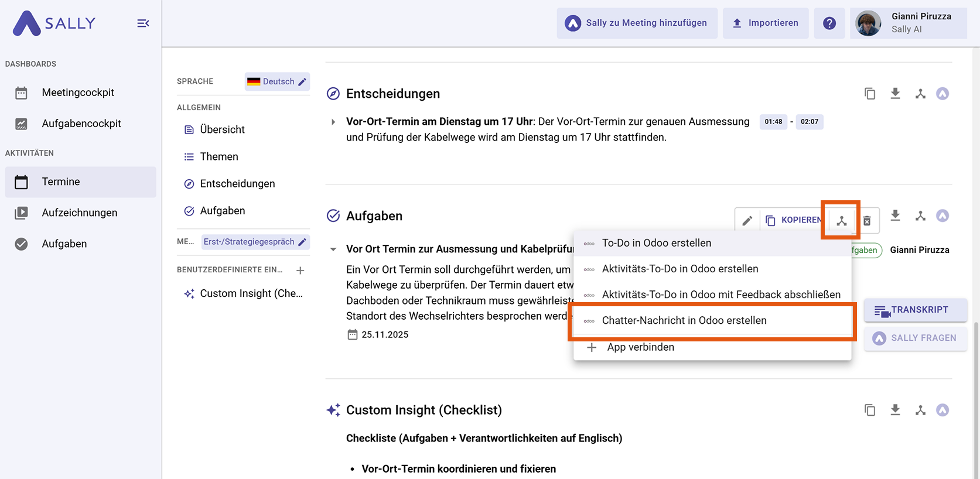Click Sally zu Meeting hinzufügen button

click(637, 23)
